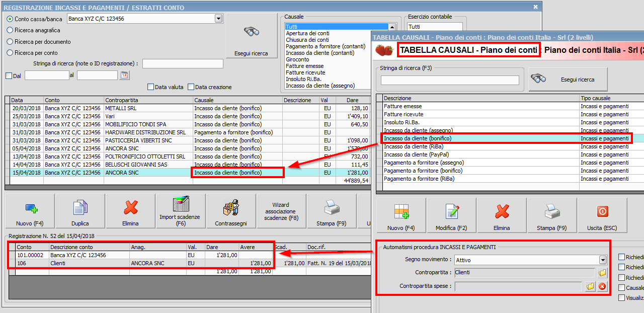
Task: Open the Contrassegni tool
Action: tap(230, 211)
